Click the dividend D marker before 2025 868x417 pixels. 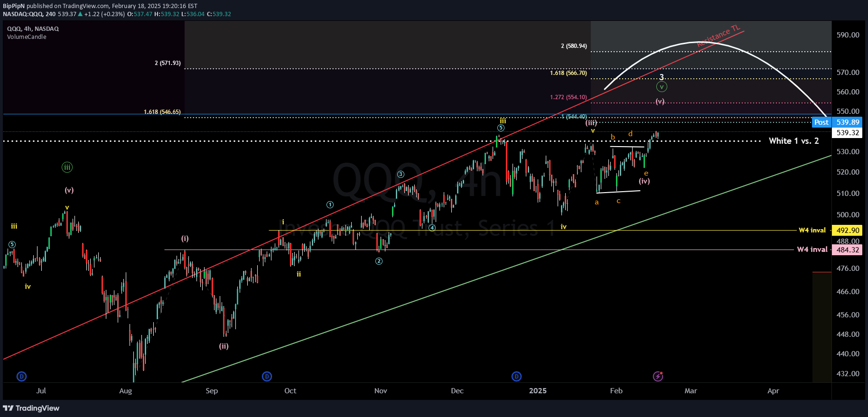[516, 377]
